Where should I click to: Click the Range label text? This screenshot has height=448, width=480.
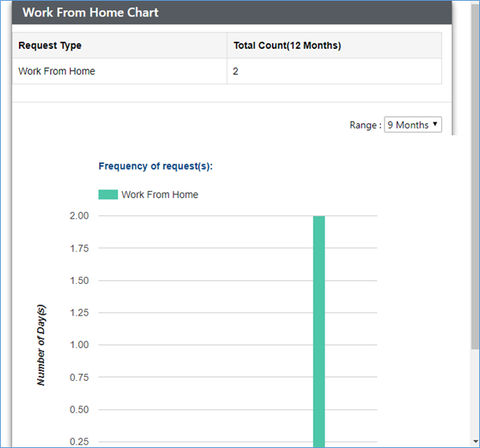[x=366, y=125]
